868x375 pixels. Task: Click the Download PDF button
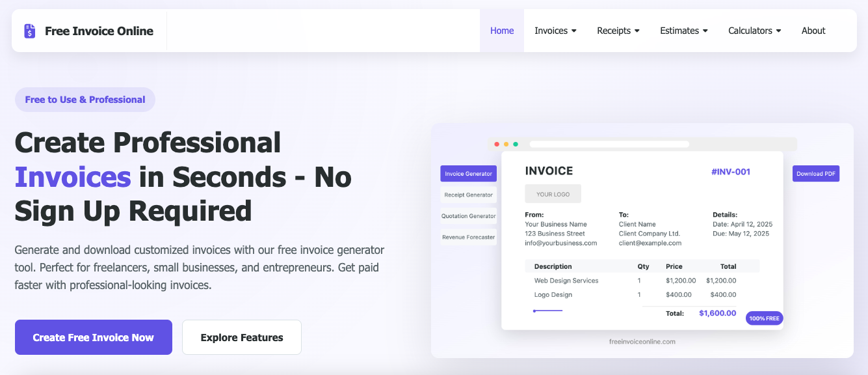click(815, 174)
